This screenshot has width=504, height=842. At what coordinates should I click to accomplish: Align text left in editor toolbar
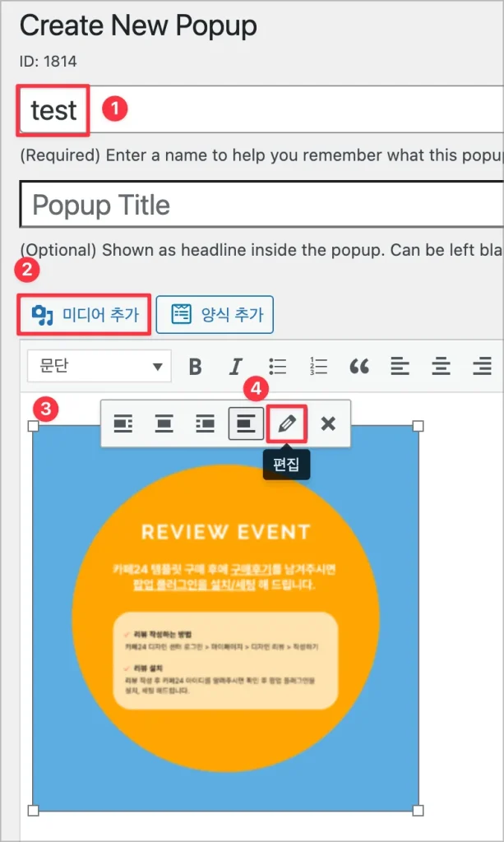(x=400, y=366)
